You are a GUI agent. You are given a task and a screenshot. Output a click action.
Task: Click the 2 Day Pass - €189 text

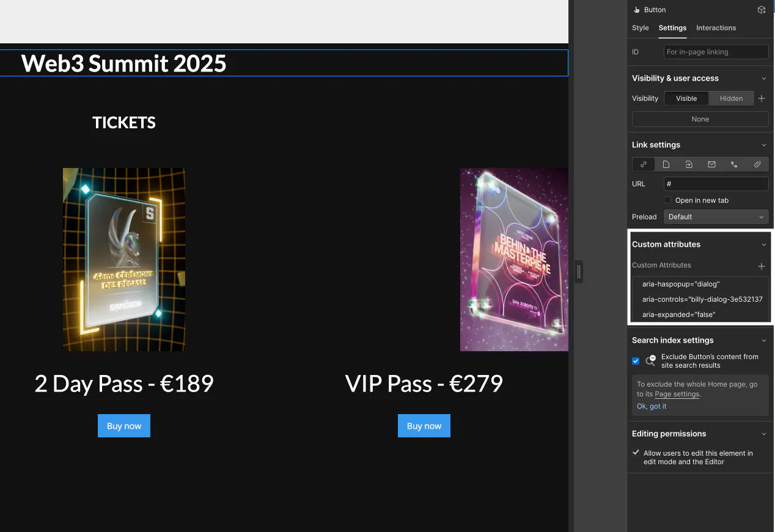tap(124, 384)
